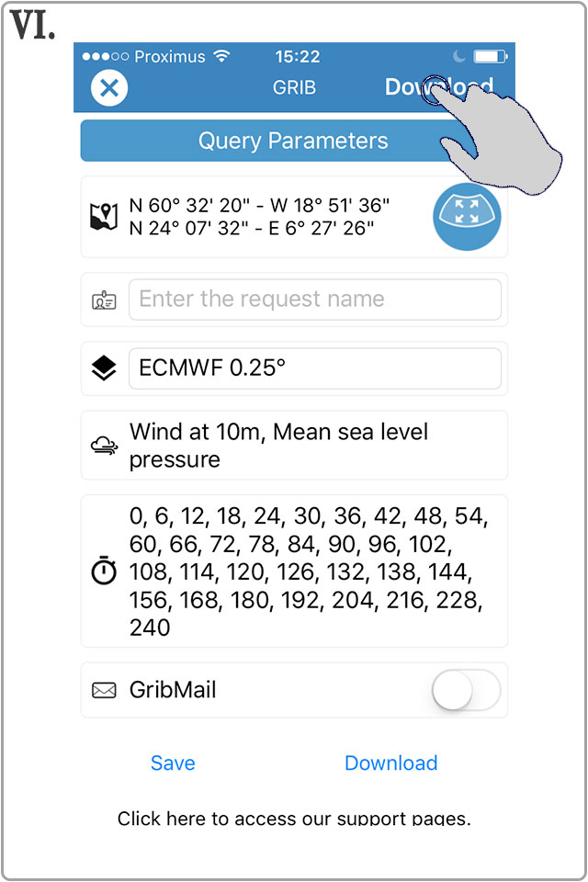Image resolution: width=588 pixels, height=882 pixels.
Task: Enable the GribMail delivery toggle
Action: (465, 690)
